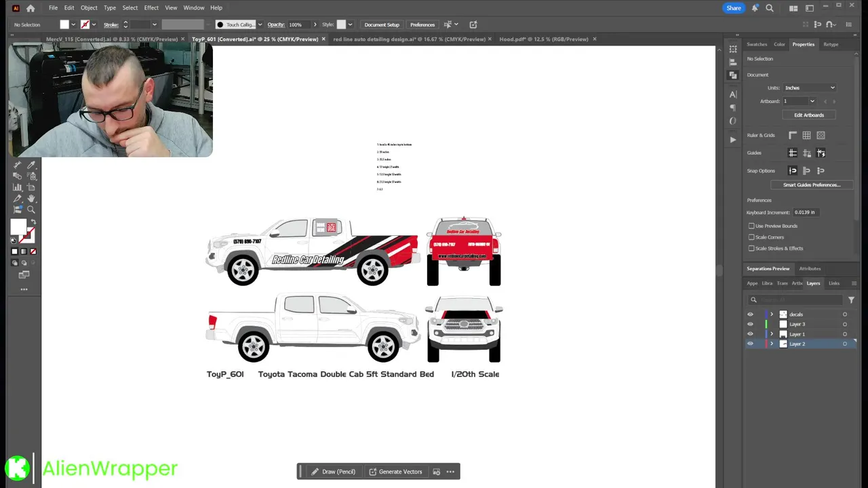This screenshot has width=868, height=488.
Task: Select the Zoom tool magnifier
Action: [31, 209]
